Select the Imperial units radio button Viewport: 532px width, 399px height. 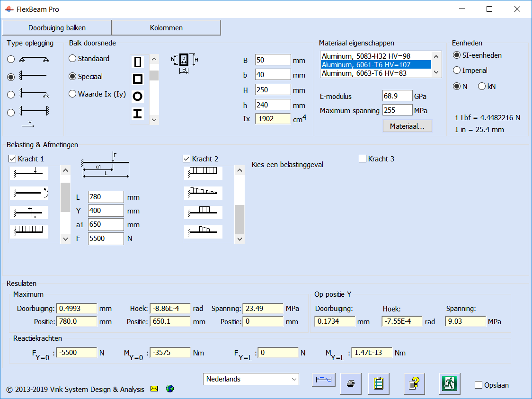pyautogui.click(x=457, y=71)
